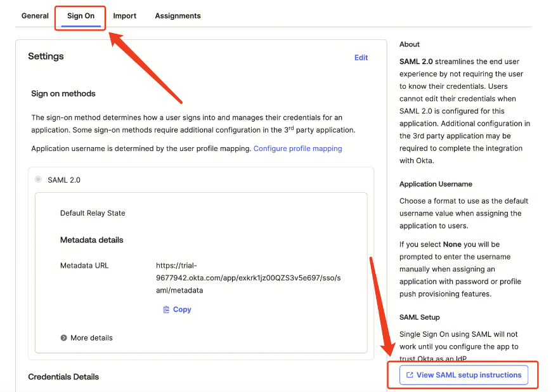The image size is (551, 392).
Task: Click the external link icon in SAML button
Action: pos(410,375)
